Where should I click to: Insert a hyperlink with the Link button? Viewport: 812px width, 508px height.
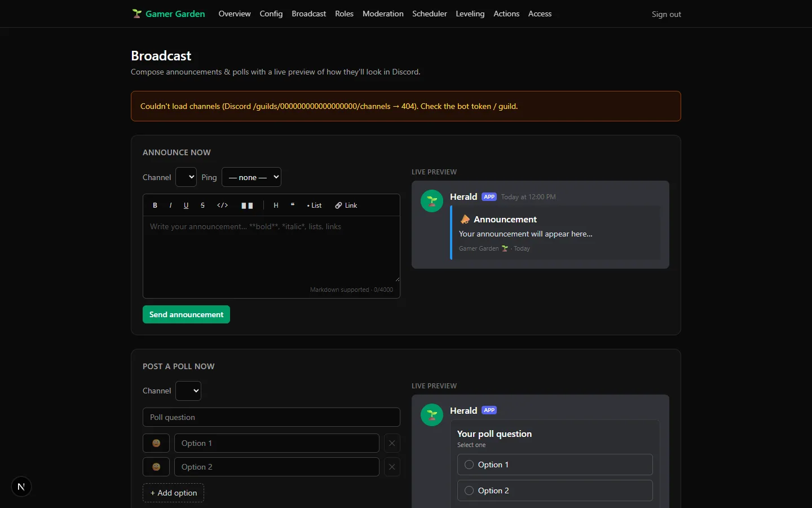click(346, 205)
